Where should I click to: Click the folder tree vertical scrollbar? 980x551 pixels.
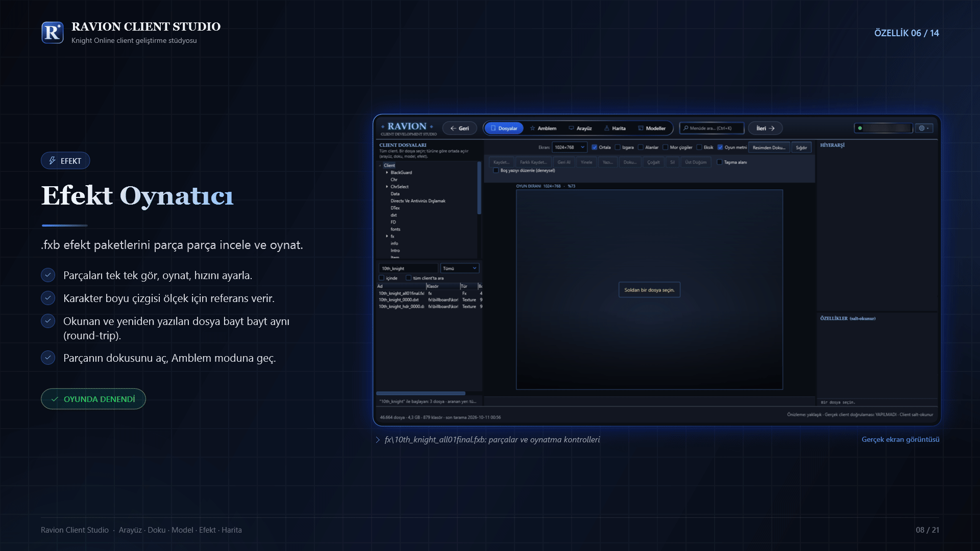point(479,188)
